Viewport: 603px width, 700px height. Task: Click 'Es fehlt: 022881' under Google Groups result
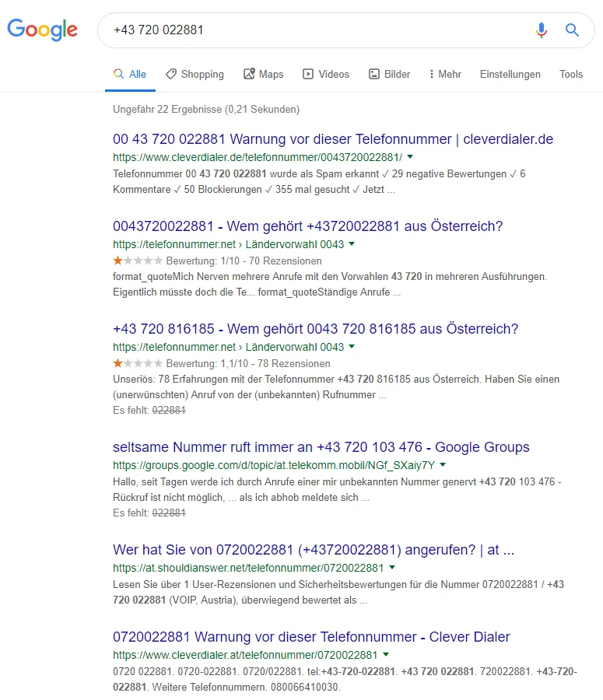pyautogui.click(x=149, y=513)
